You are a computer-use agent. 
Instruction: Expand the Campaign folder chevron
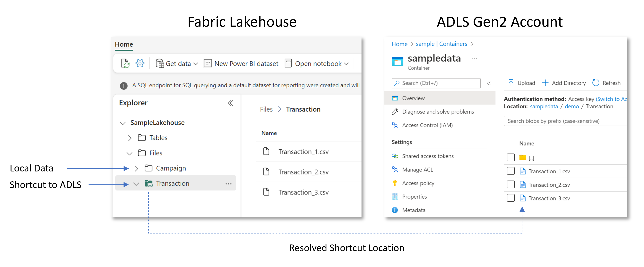coord(136,168)
